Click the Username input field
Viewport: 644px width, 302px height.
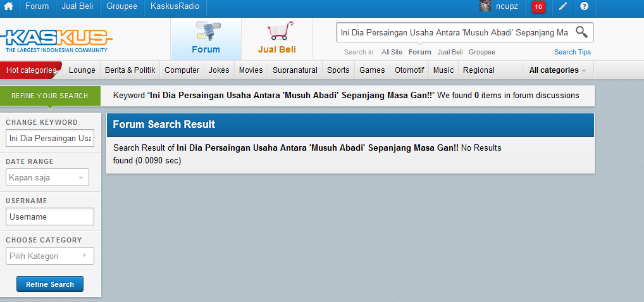pos(50,217)
